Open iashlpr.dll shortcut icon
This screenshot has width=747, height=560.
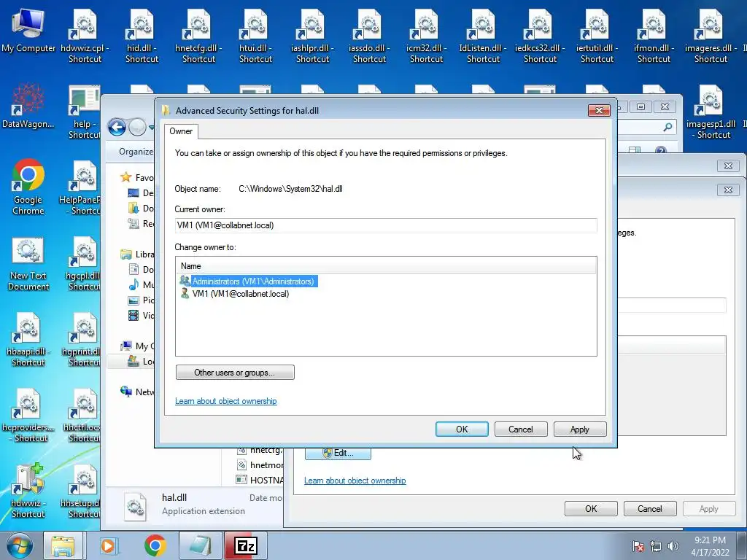(312, 36)
